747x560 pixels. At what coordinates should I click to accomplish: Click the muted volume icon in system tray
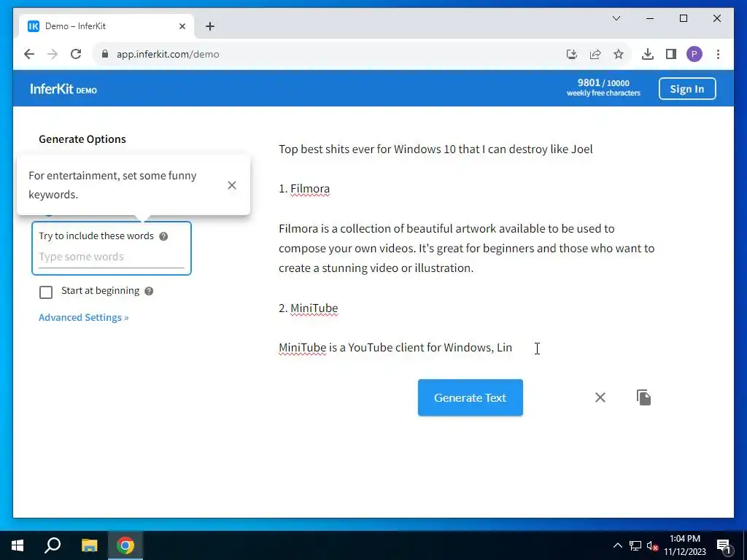point(652,545)
